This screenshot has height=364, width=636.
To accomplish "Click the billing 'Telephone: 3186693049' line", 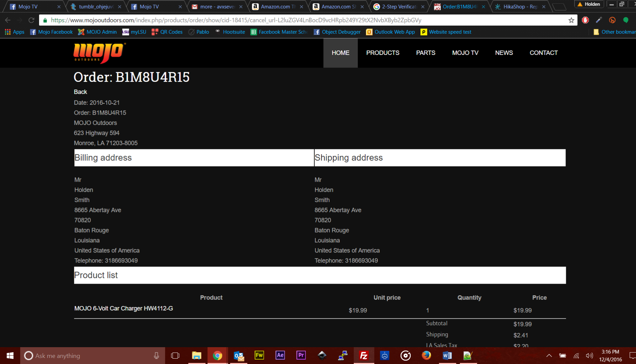I will [106, 261].
